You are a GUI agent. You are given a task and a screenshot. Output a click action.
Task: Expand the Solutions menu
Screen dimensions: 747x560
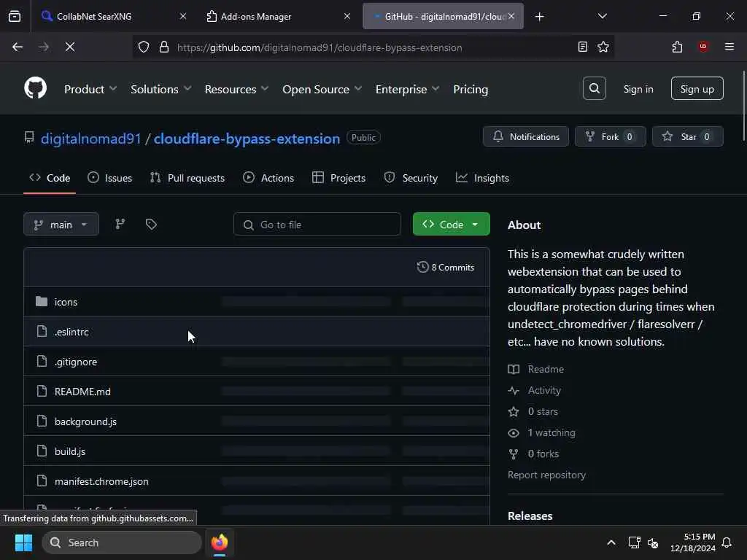[x=161, y=89]
